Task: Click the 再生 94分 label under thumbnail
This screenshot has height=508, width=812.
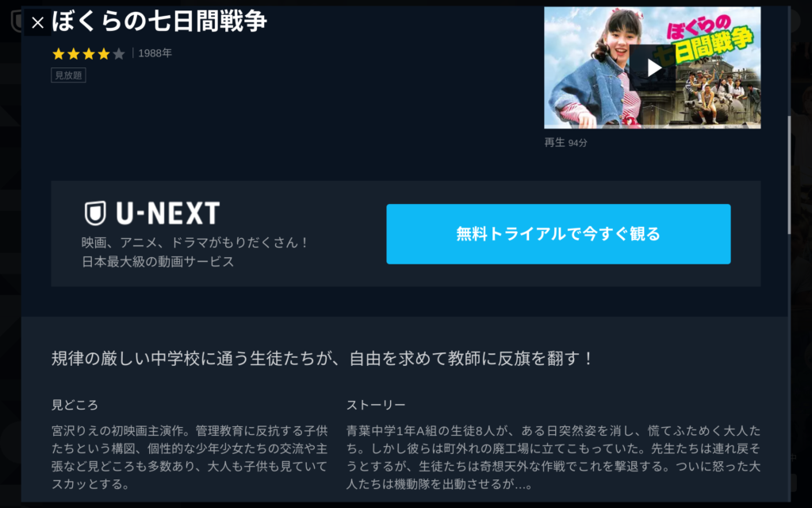Action: coord(565,143)
